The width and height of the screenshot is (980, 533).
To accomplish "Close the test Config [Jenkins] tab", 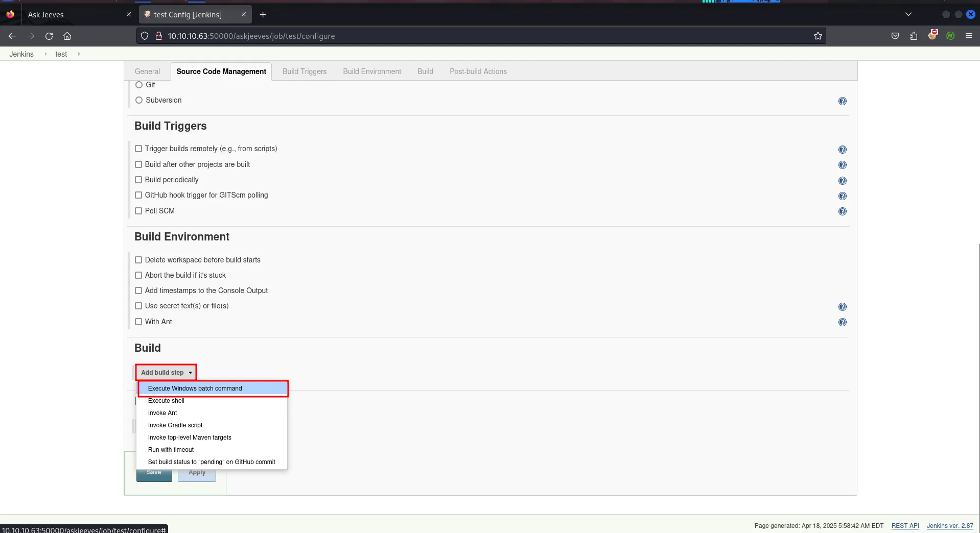I will (x=244, y=14).
